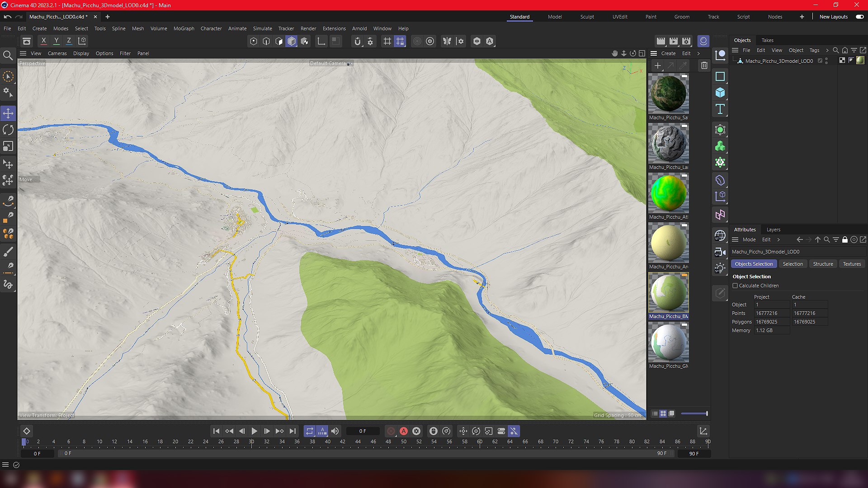Select the Rotate tool in left toolbar
The height and width of the screenshot is (488, 868).
click(8, 130)
